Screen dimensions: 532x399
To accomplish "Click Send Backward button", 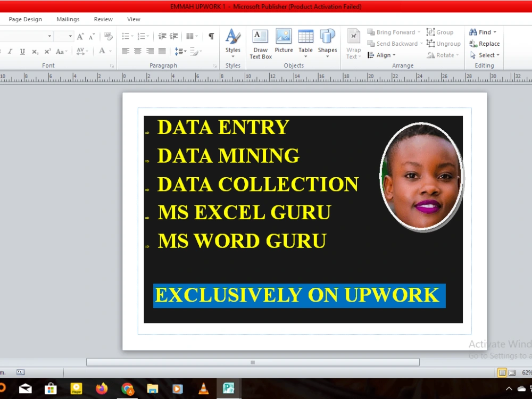I will pos(395,44).
